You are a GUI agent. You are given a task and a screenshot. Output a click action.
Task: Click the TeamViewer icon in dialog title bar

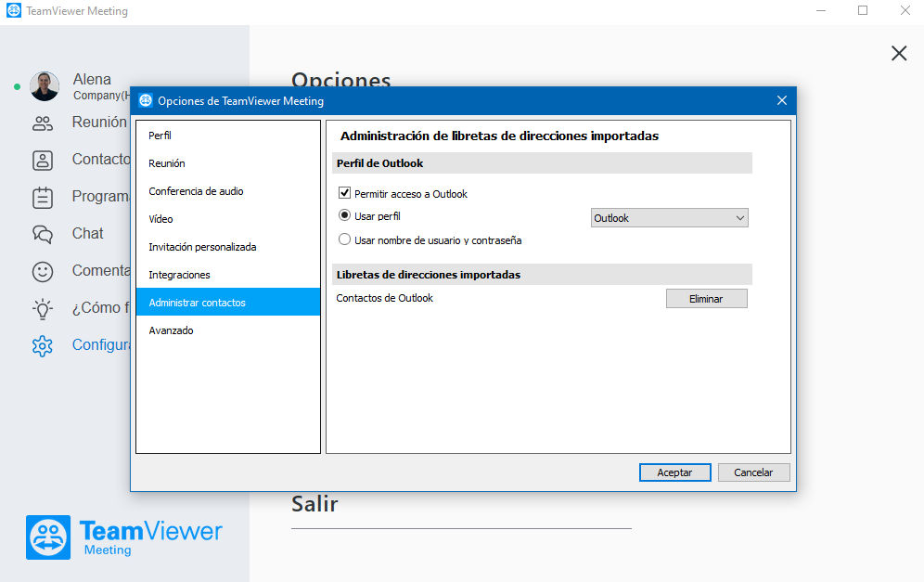(146, 101)
